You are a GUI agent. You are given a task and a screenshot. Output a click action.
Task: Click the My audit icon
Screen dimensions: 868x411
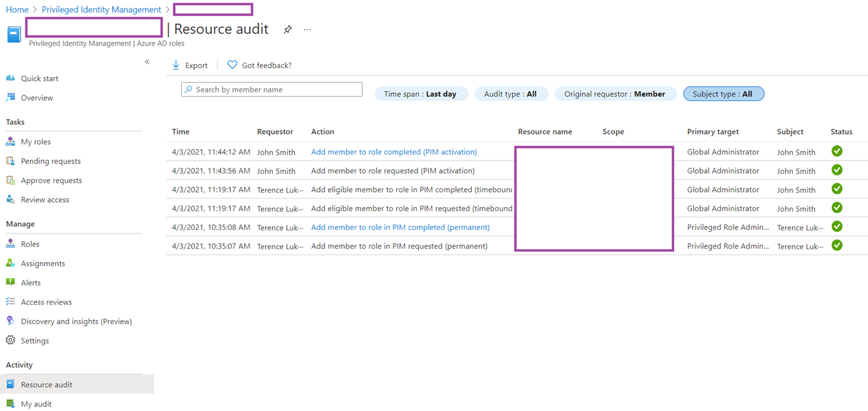click(10, 404)
